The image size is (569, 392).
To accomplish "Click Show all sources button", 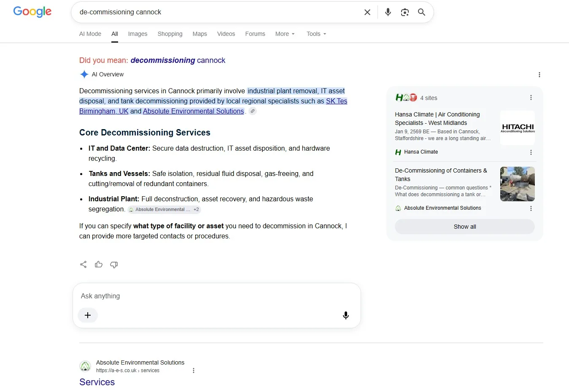I will coord(465,227).
